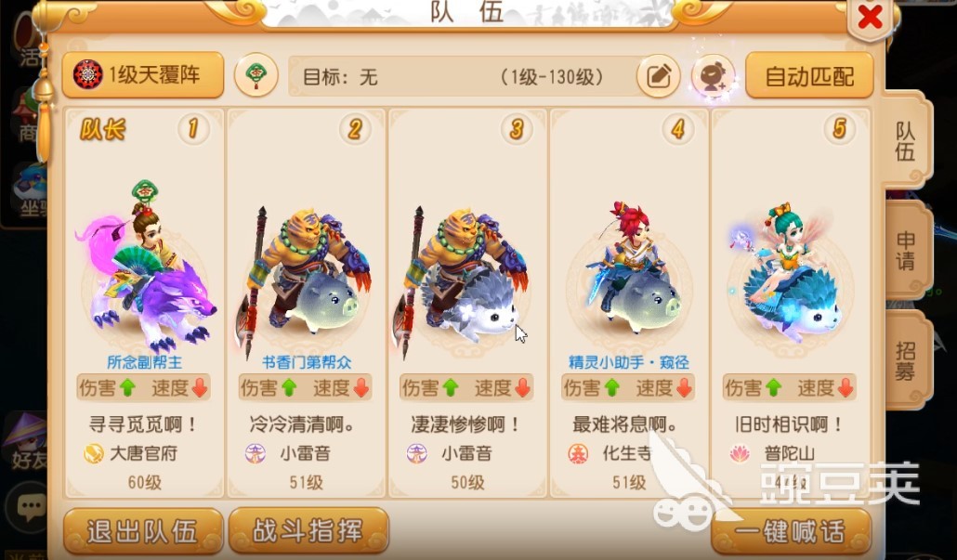This screenshot has height=560, width=957.
Task: Click the 小雷音 icon on slot 2
Action: click(x=255, y=453)
